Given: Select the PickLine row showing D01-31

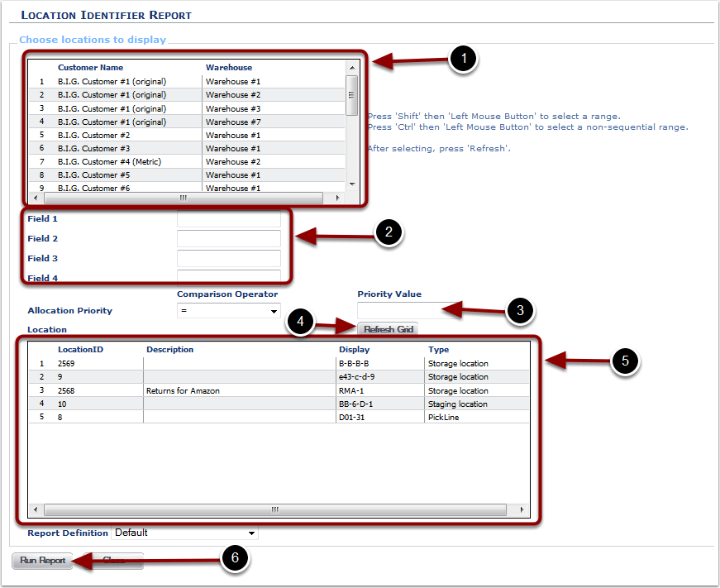Looking at the screenshot, I should tap(248, 417).
